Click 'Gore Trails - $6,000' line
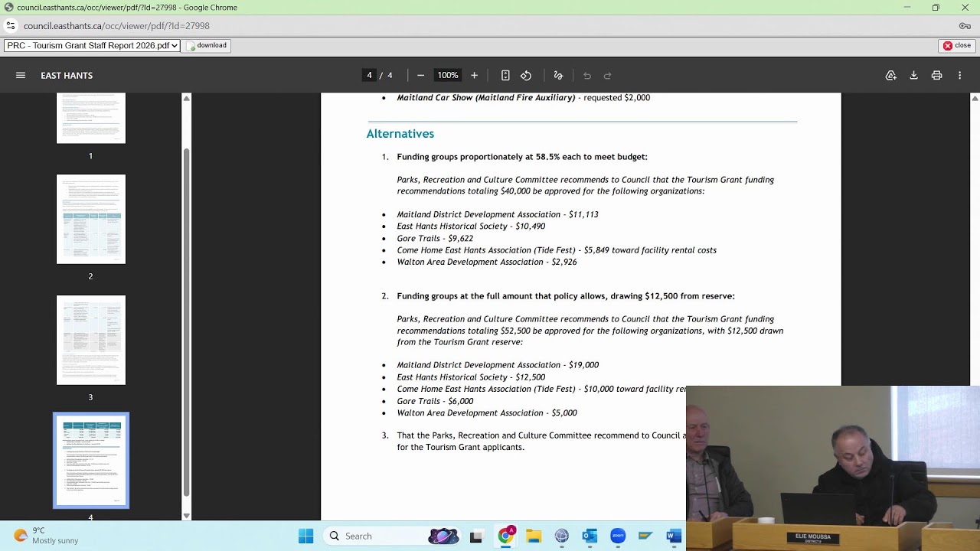This screenshot has width=980, height=551. (x=435, y=401)
